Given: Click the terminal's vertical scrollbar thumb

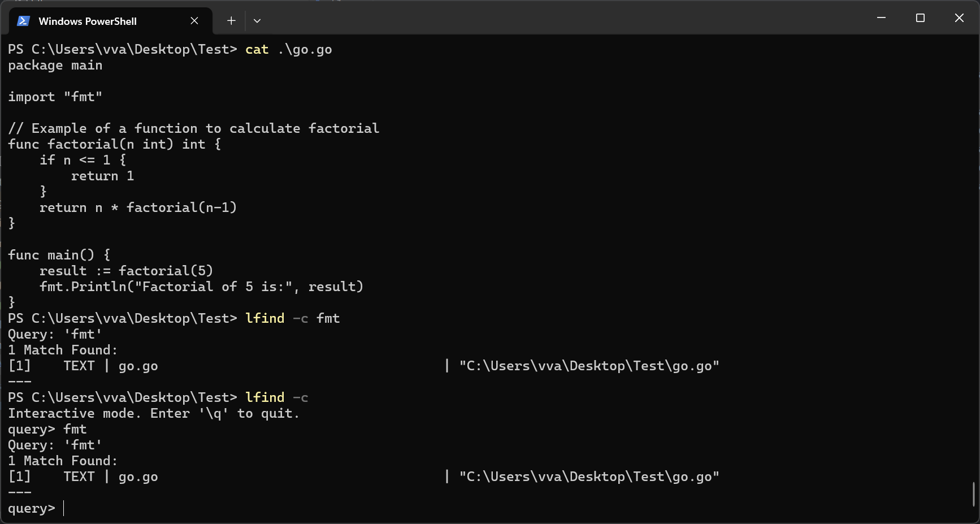Looking at the screenshot, I should (974, 494).
